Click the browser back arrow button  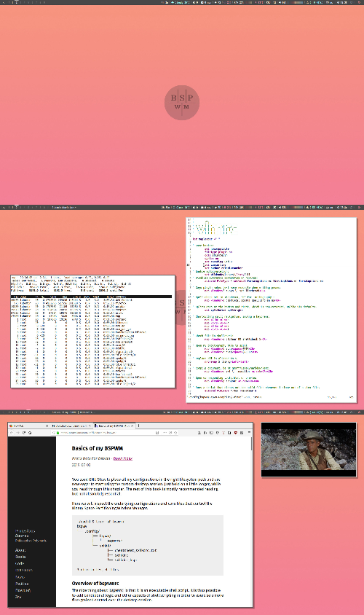(x=12, y=433)
